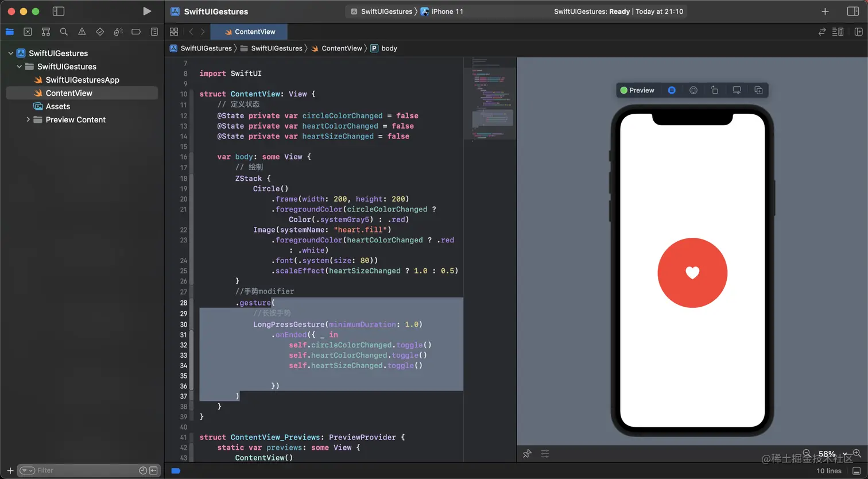The height and width of the screenshot is (479, 868).
Task: Open the preview inspect settings icon
Action: click(x=693, y=90)
